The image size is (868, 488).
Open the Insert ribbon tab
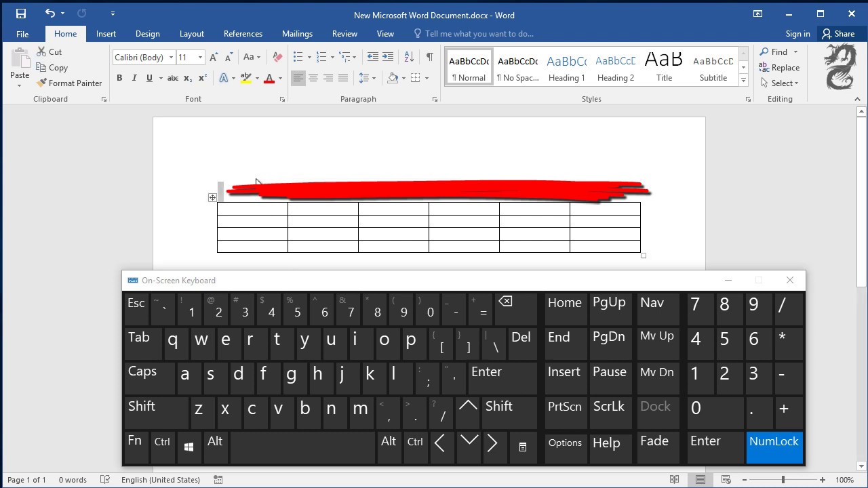point(106,34)
